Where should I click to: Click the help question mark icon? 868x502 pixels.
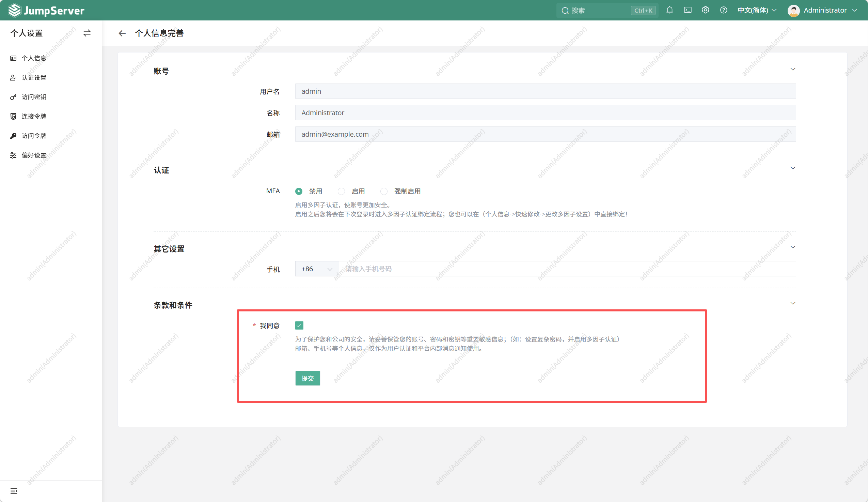(723, 10)
